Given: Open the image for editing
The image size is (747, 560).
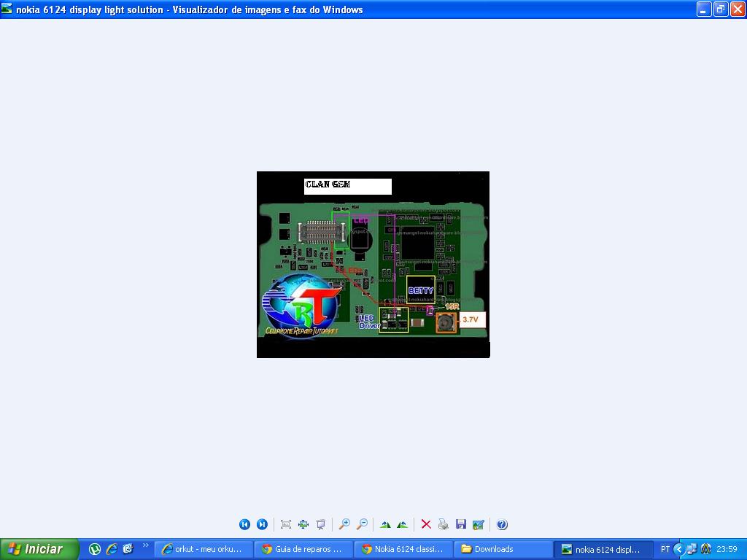Looking at the screenshot, I should (x=479, y=524).
